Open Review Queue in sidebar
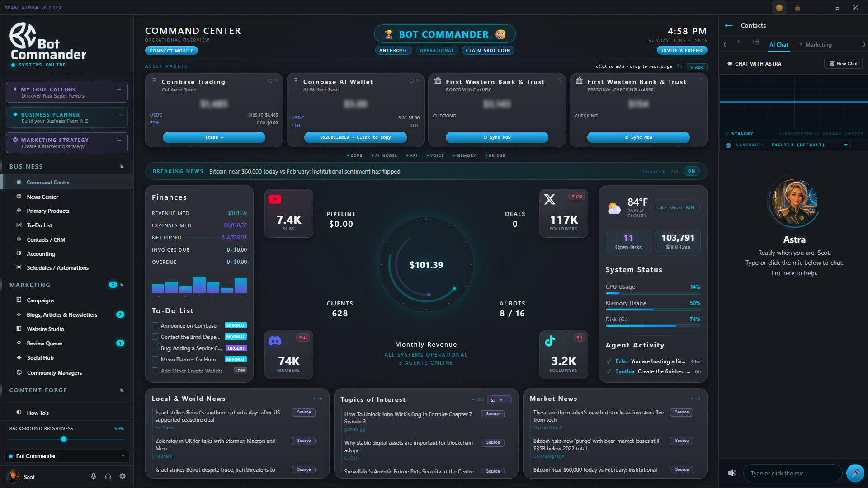The width and height of the screenshot is (868, 488). 44,343
